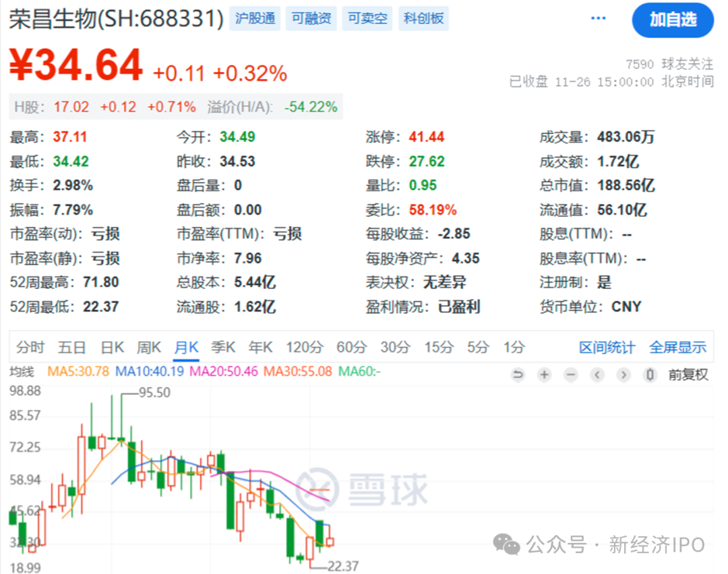Image resolution: width=728 pixels, height=574 pixels.
Task: Open the three-dot more options menu
Action: (x=598, y=19)
